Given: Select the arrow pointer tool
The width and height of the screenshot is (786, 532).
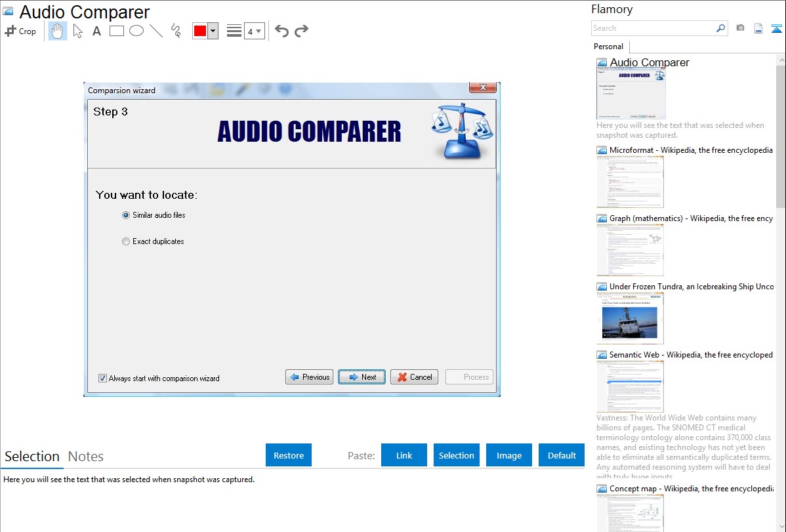Looking at the screenshot, I should [77, 31].
